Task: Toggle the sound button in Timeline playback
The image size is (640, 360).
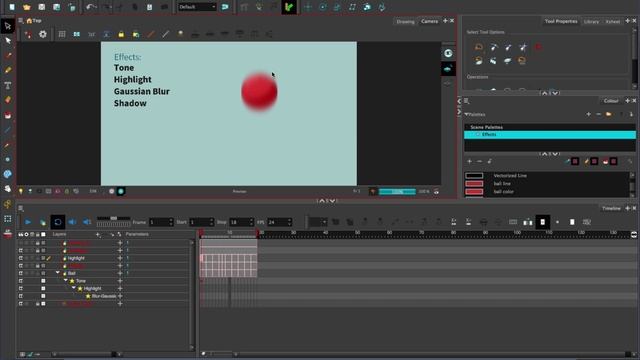Action: coord(72,222)
